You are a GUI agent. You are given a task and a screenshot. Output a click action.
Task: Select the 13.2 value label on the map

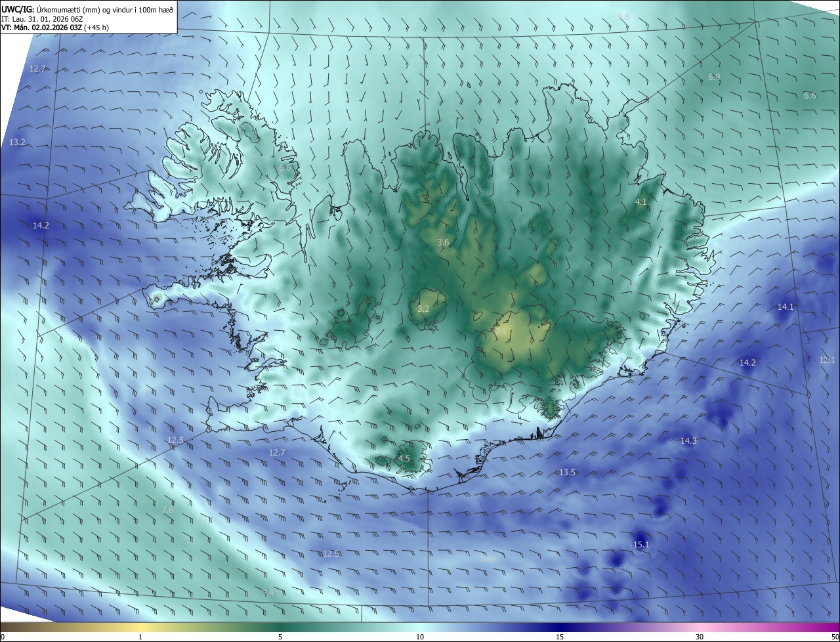pyautogui.click(x=18, y=142)
